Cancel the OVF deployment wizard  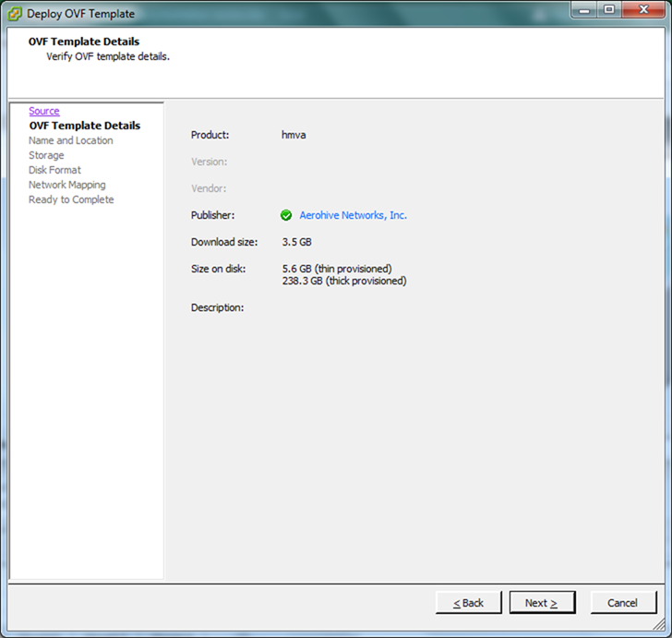click(x=622, y=603)
